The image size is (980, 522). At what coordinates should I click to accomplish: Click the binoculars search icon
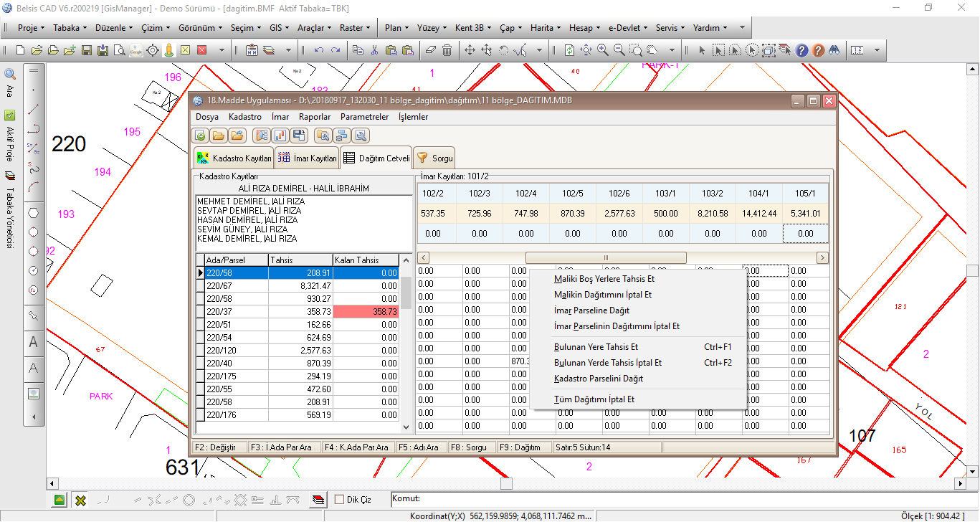point(834,50)
